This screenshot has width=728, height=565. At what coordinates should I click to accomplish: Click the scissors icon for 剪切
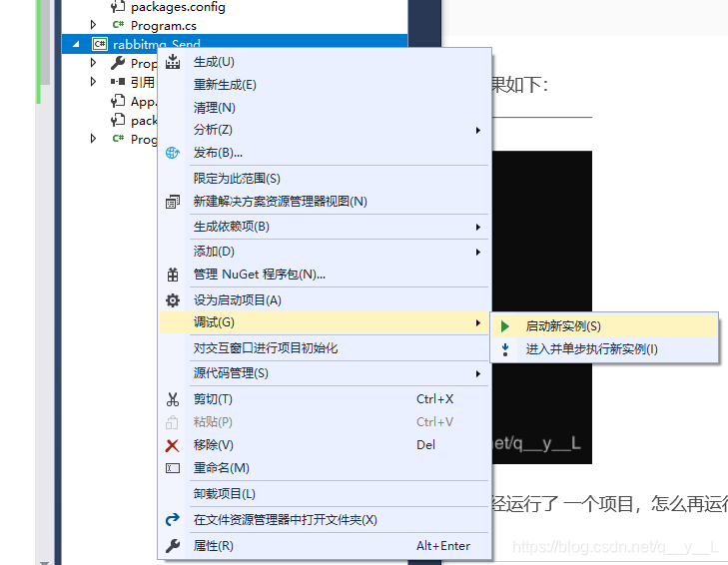point(173,399)
